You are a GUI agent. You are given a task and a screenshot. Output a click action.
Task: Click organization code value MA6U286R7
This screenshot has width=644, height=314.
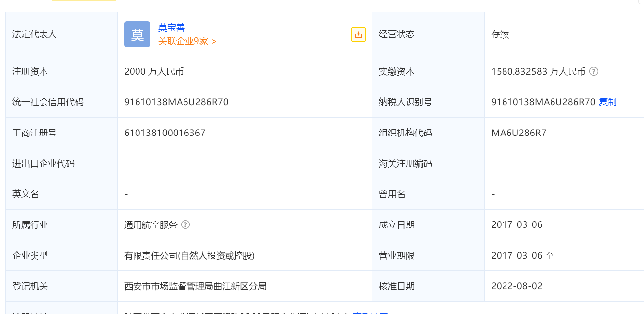[519, 133]
